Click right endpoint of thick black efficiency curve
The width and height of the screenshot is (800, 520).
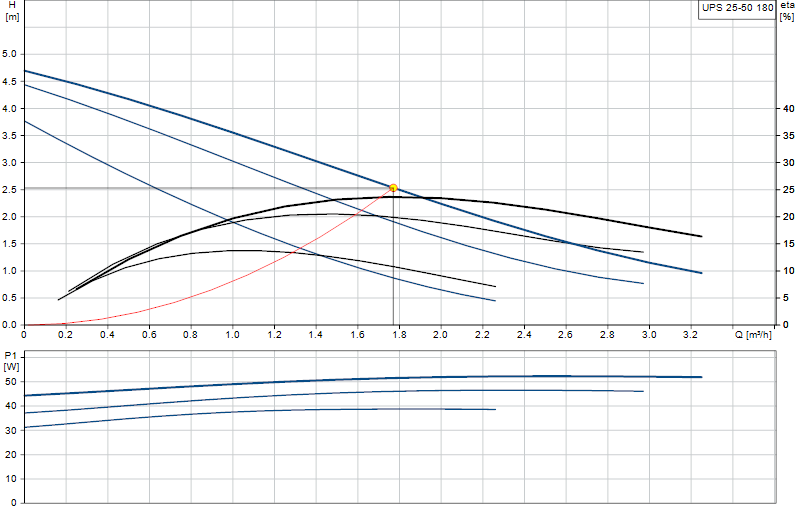tap(702, 236)
